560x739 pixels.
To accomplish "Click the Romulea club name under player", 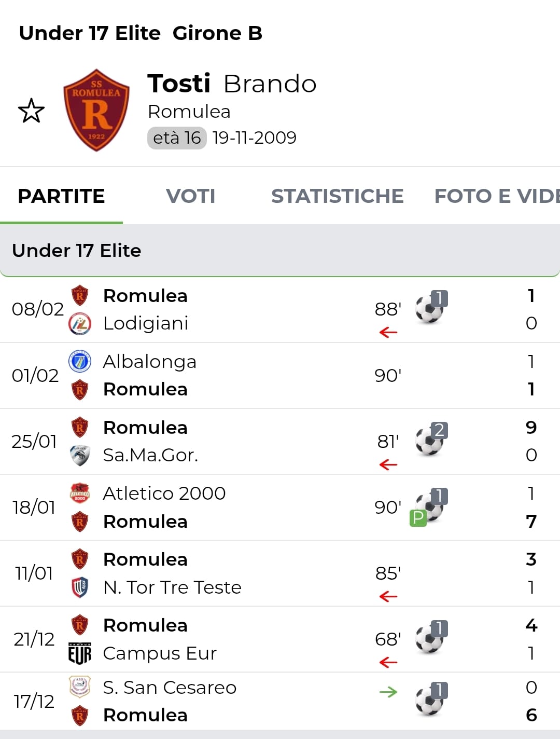I will click(189, 112).
